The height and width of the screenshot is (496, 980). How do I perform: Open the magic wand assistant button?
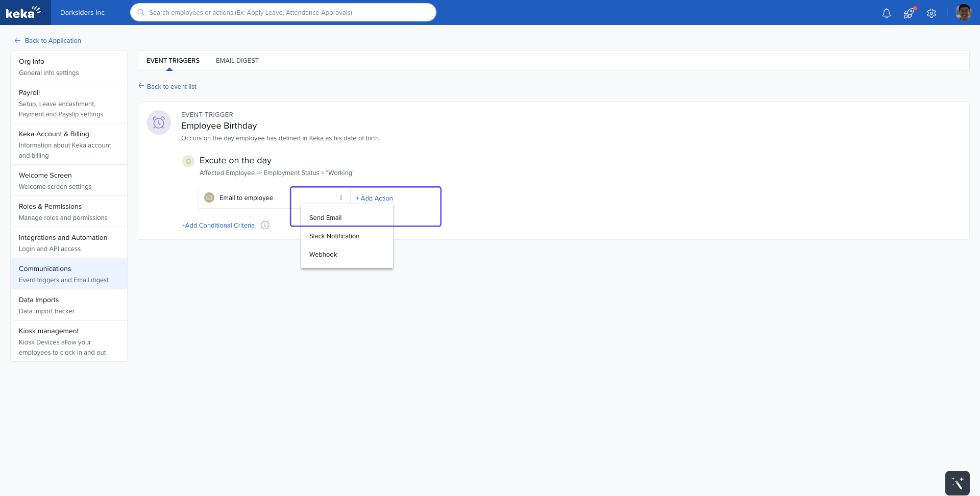pyautogui.click(x=957, y=483)
